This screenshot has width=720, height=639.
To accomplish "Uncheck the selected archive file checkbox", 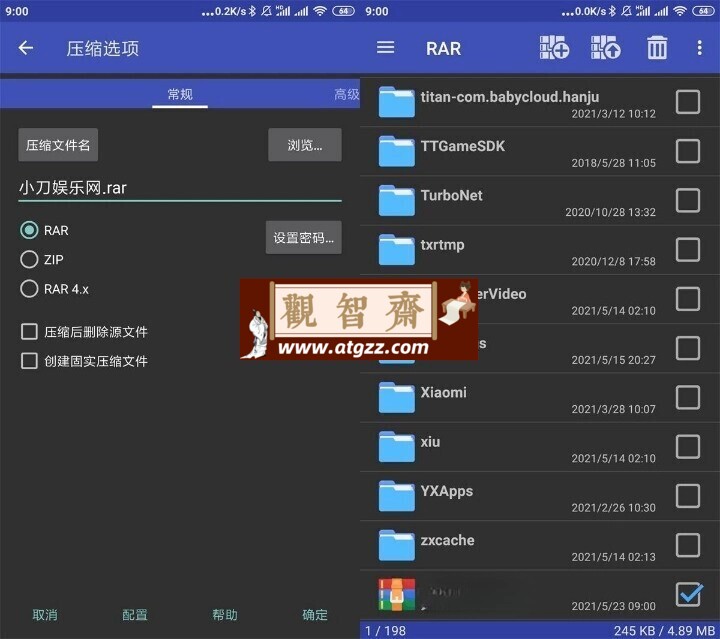I will 689,594.
